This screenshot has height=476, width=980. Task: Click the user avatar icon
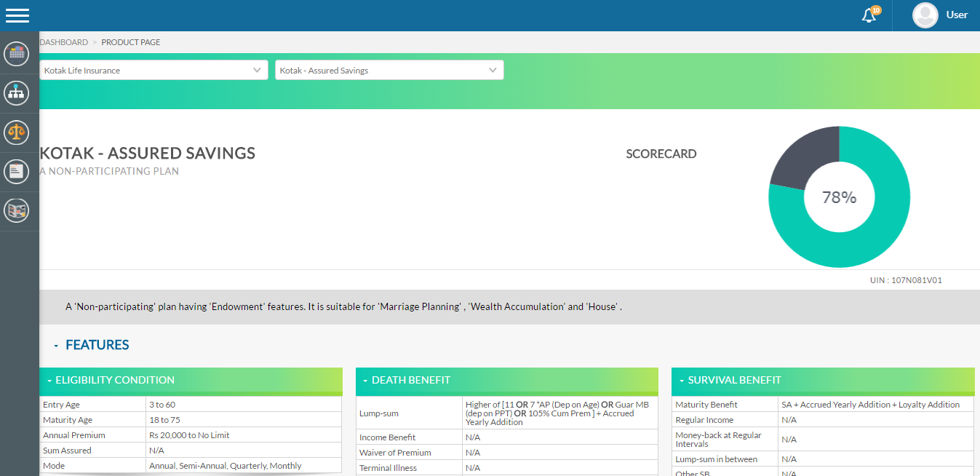coord(925,15)
